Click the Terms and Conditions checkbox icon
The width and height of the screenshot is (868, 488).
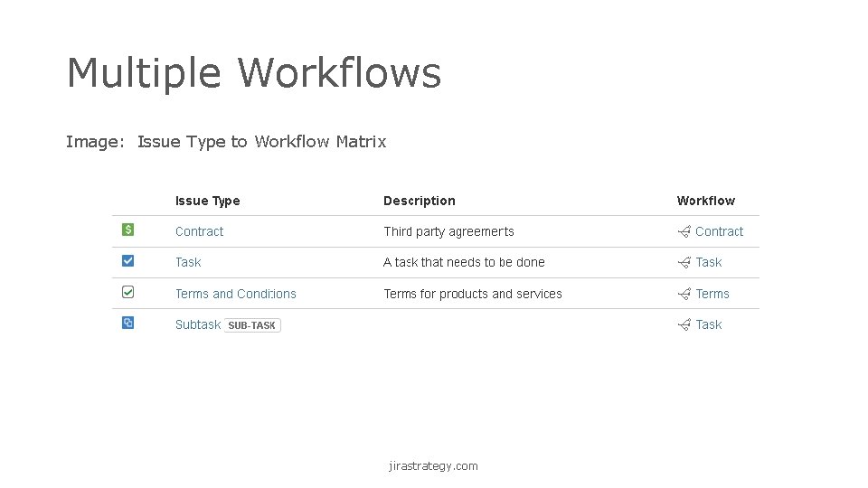127,292
